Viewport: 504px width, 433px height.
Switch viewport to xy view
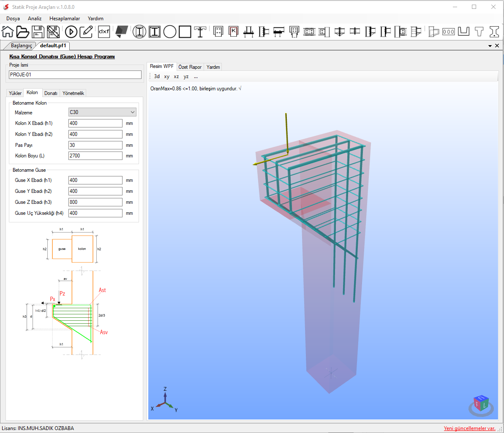(166, 76)
